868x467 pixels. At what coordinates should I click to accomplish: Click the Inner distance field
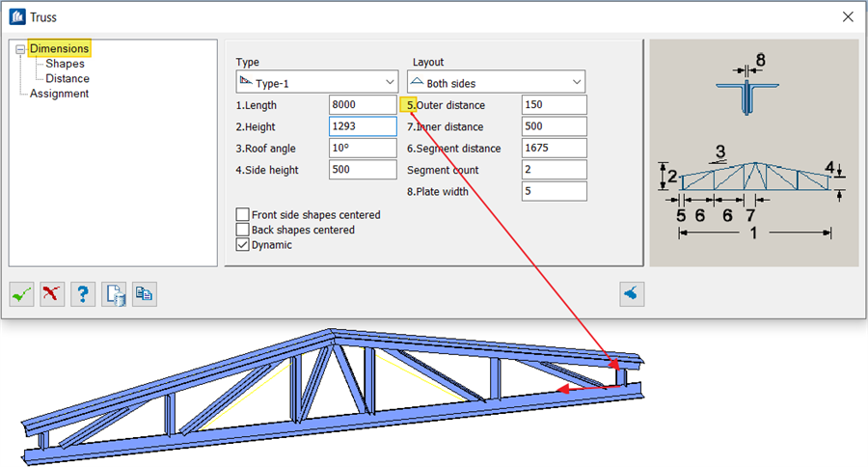point(555,126)
